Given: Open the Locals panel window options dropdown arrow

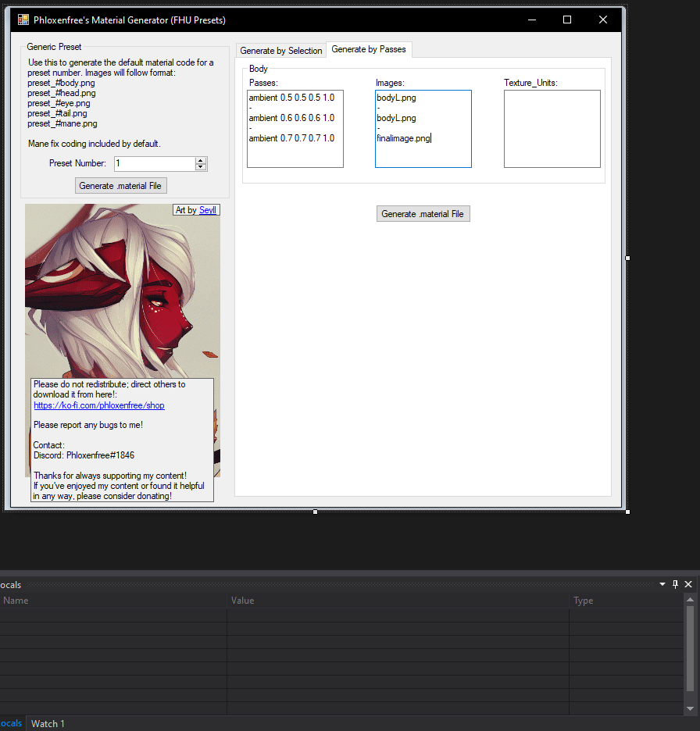Looking at the screenshot, I should click(662, 584).
